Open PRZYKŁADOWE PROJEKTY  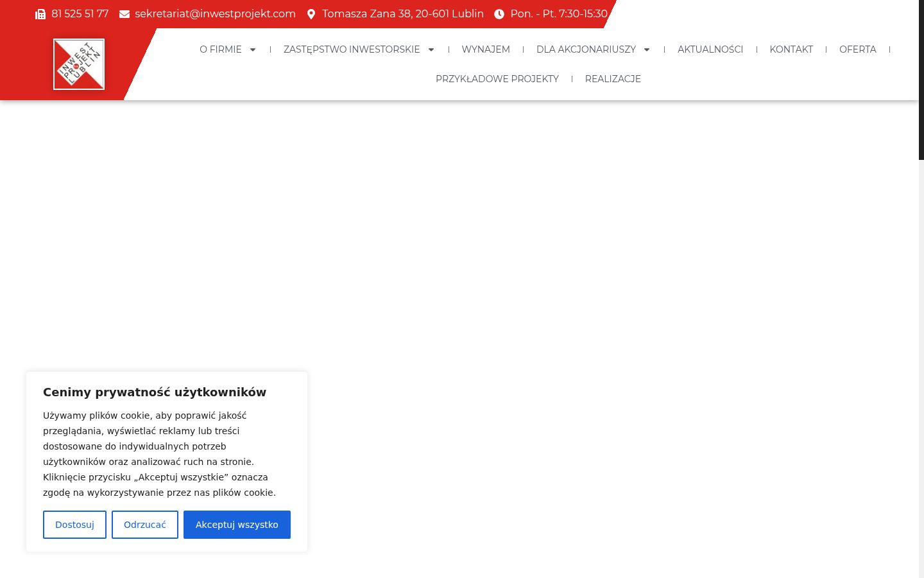(497, 79)
